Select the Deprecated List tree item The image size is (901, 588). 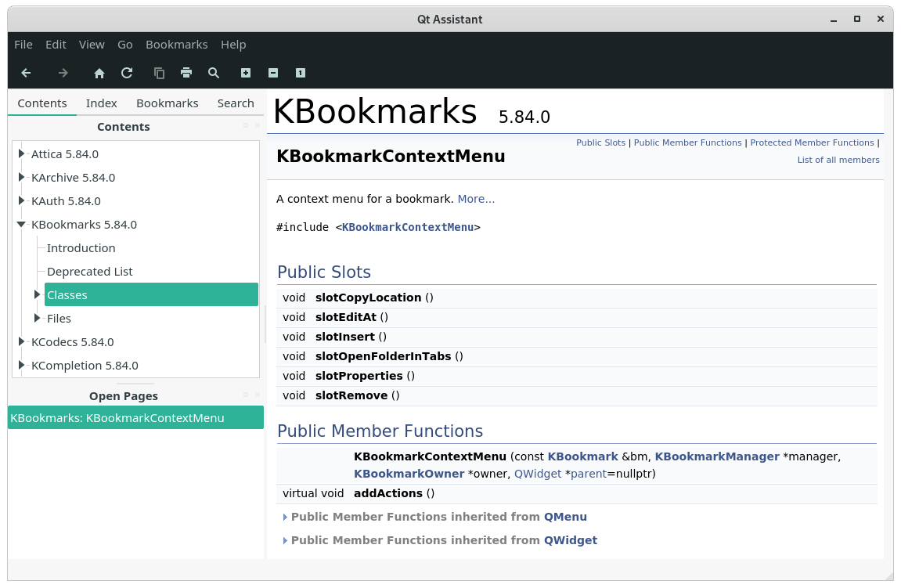tap(90, 272)
